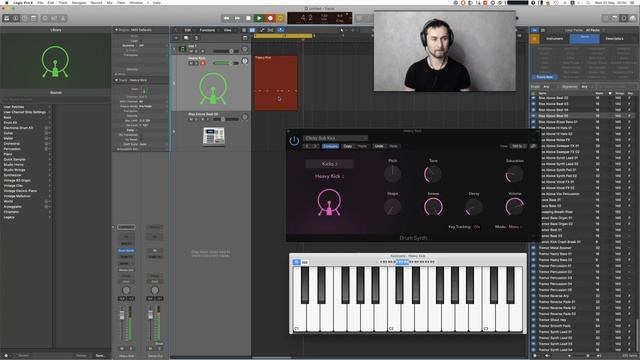Image resolution: width=640 pixels, height=360 pixels.
Task: Show Smart Controls from the control bar
Action: (45, 18)
